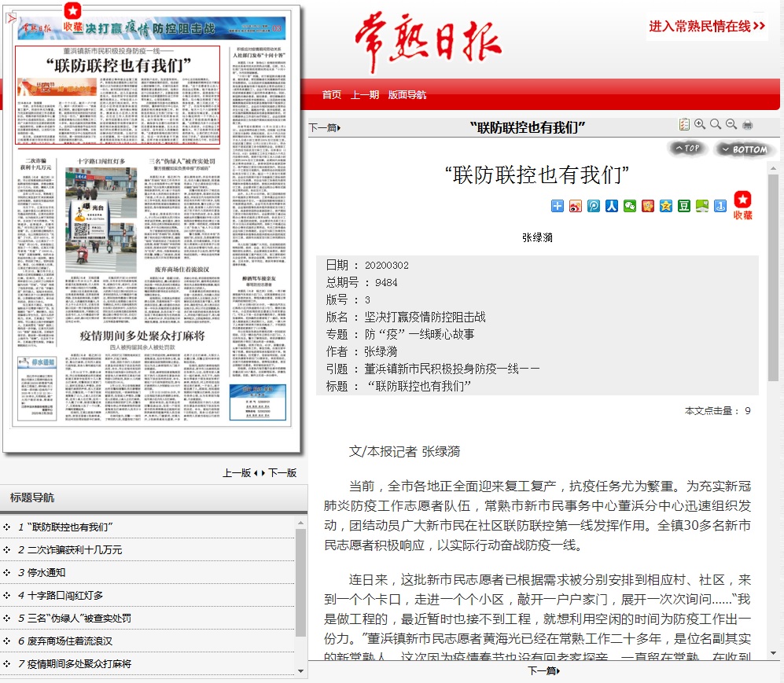
Task: Share via the blue number-one icon
Action: click(x=720, y=206)
